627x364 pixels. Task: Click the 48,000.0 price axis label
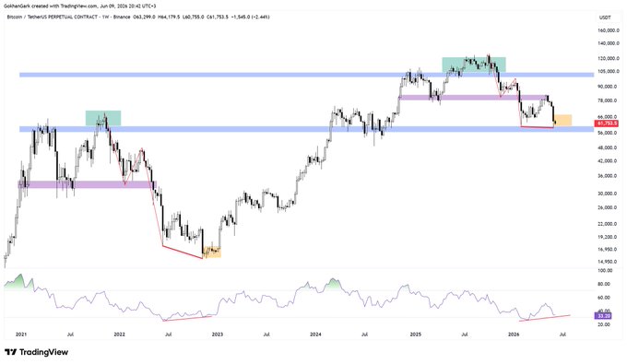coord(609,147)
